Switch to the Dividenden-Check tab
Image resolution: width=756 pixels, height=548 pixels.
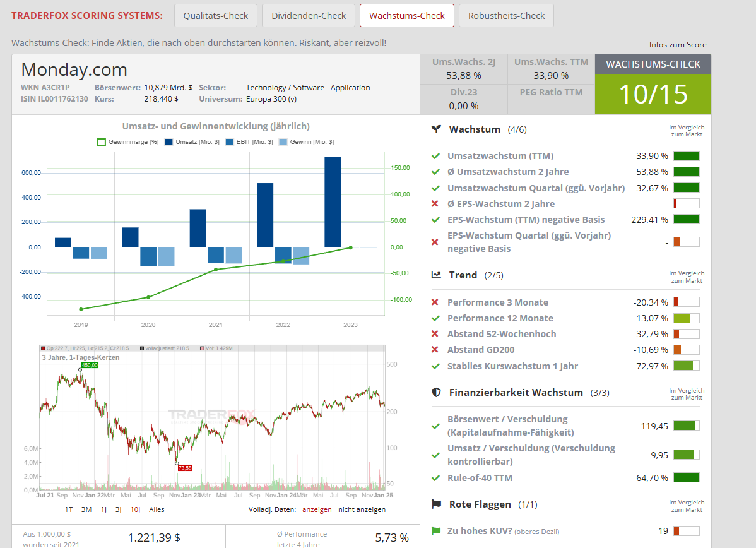pyautogui.click(x=309, y=16)
